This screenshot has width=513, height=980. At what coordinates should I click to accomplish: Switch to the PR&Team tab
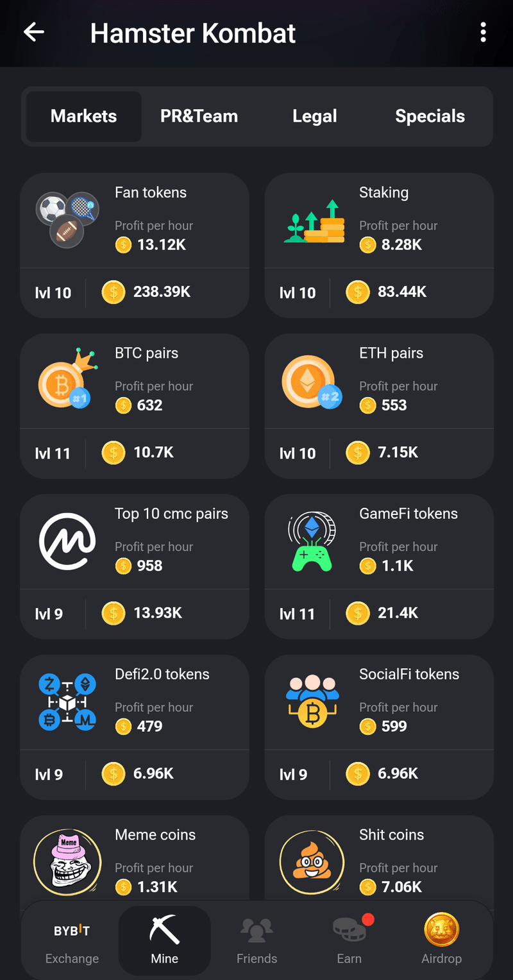pos(199,116)
